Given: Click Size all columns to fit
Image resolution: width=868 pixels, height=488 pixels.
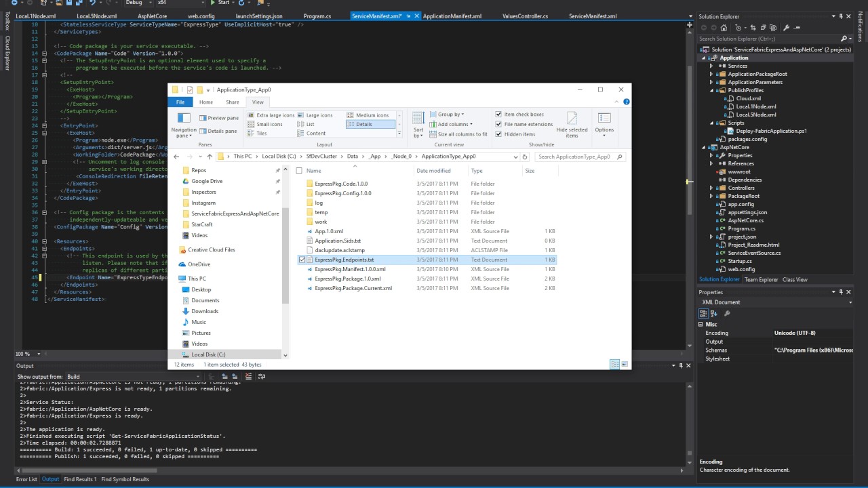Looking at the screenshot, I should (458, 134).
